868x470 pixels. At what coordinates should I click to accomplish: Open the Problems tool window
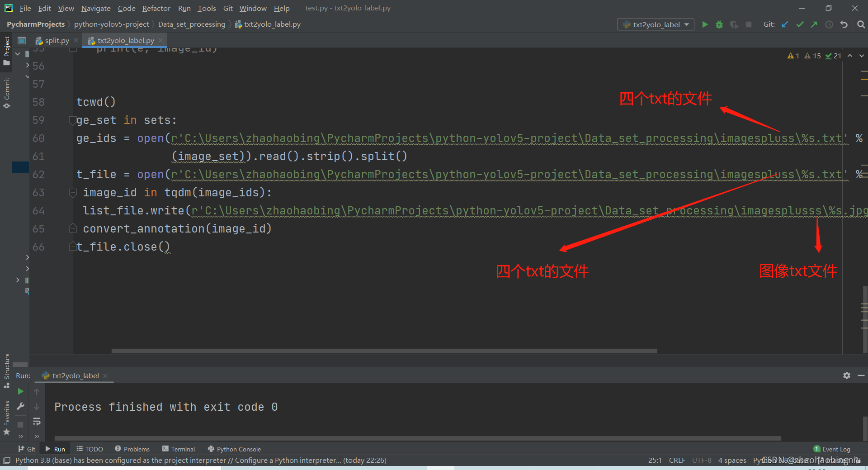coord(132,449)
